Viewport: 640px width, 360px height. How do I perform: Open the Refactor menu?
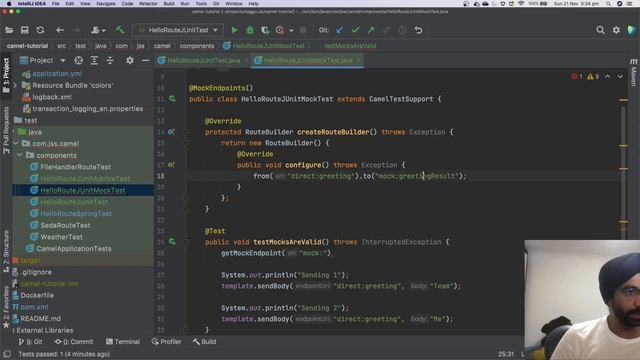(x=148, y=4)
